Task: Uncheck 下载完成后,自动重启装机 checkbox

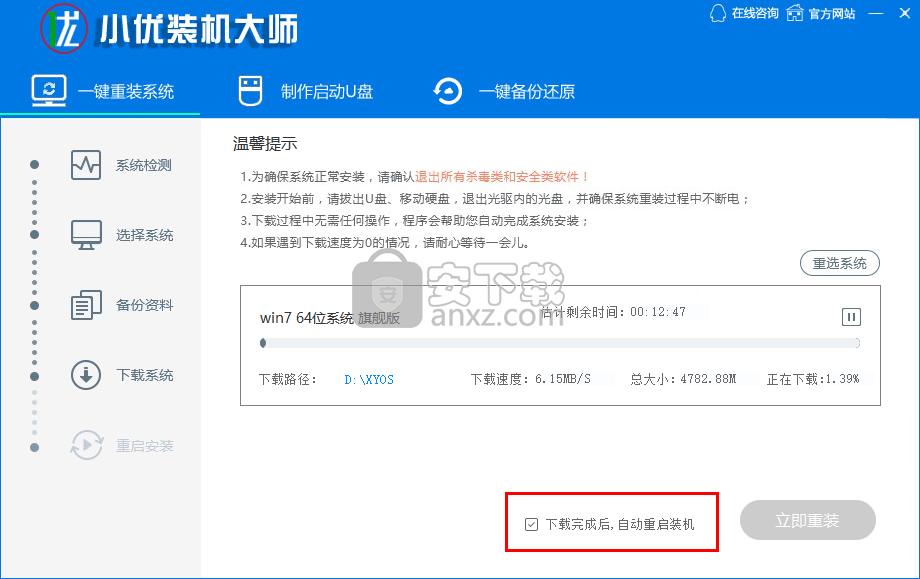Action: pos(531,524)
